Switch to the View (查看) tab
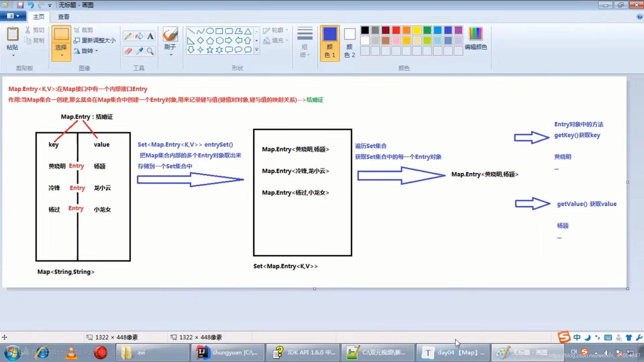 point(64,17)
